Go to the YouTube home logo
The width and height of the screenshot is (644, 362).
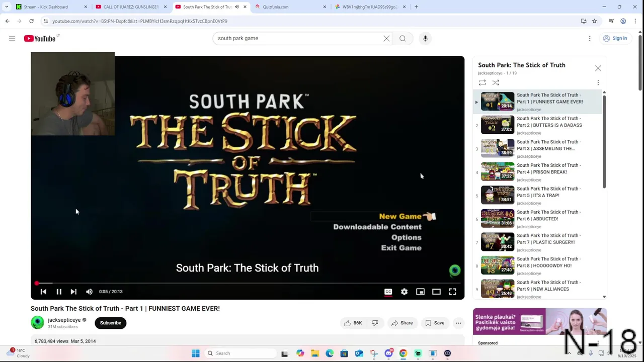click(x=39, y=39)
